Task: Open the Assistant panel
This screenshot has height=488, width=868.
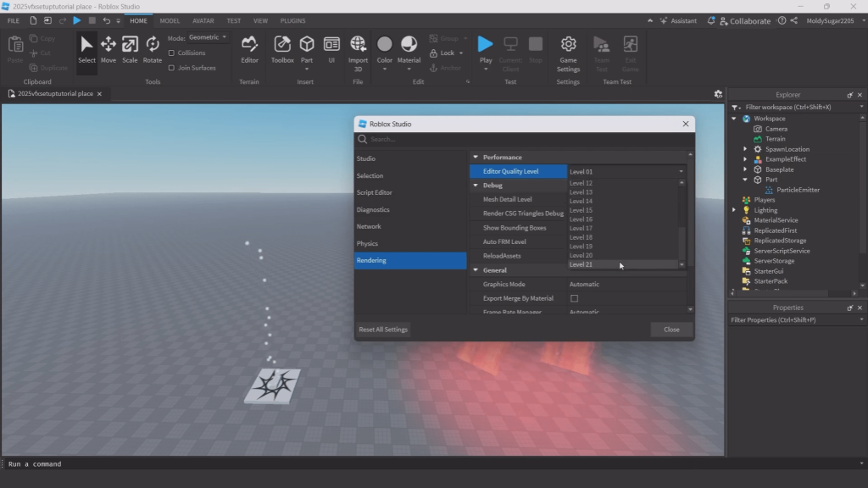Action: pos(678,21)
